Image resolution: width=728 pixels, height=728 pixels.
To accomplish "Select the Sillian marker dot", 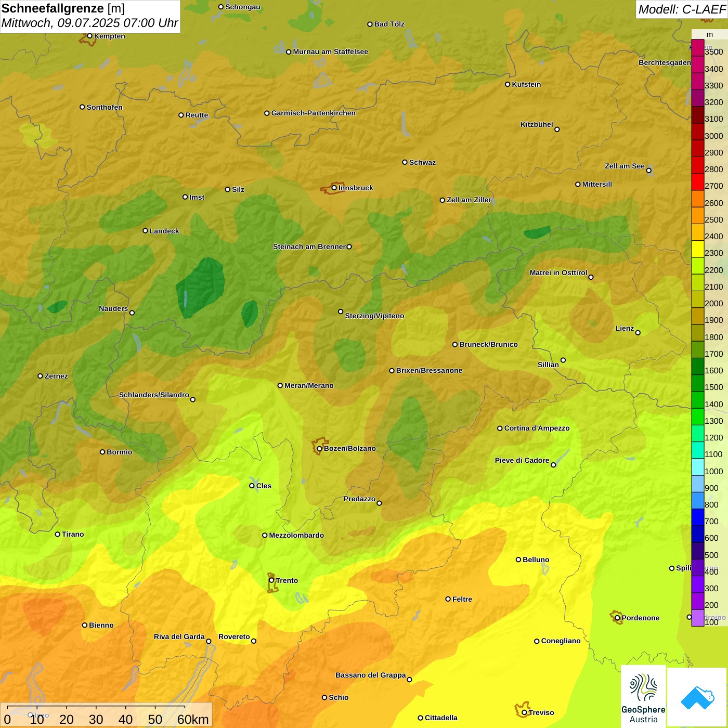I will [563, 360].
